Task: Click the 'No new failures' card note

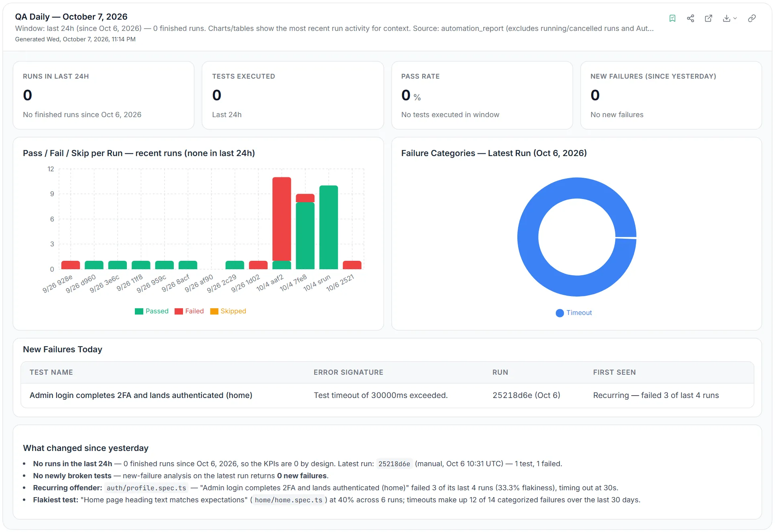Action: pyautogui.click(x=617, y=115)
